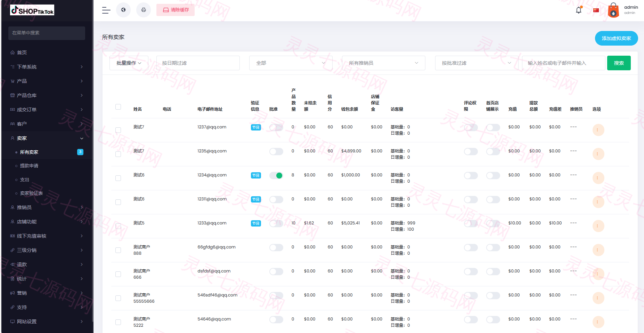Click the green 搜索 button
The image size is (644, 333).
click(619, 63)
